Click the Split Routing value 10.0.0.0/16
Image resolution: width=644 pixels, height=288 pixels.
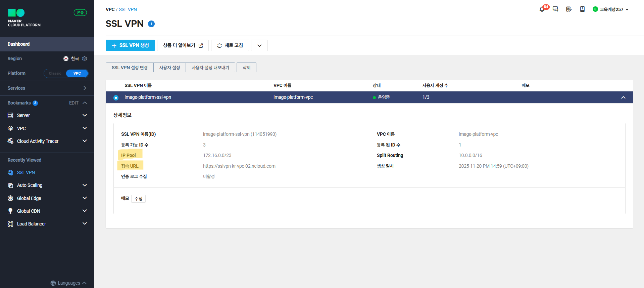click(x=470, y=155)
